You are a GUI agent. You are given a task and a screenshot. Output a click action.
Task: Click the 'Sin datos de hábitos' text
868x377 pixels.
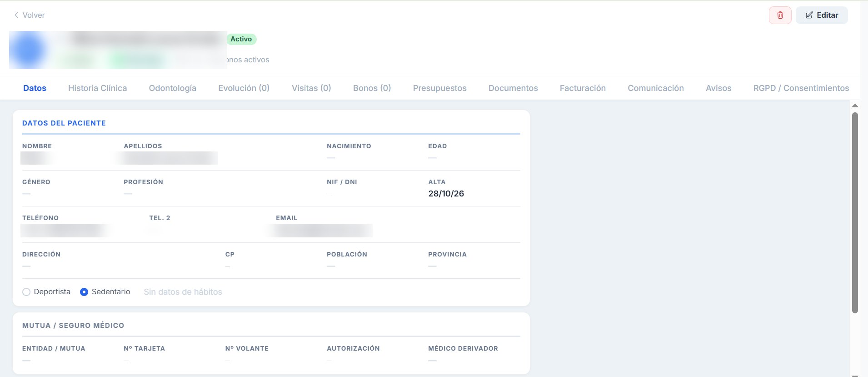[x=183, y=292]
